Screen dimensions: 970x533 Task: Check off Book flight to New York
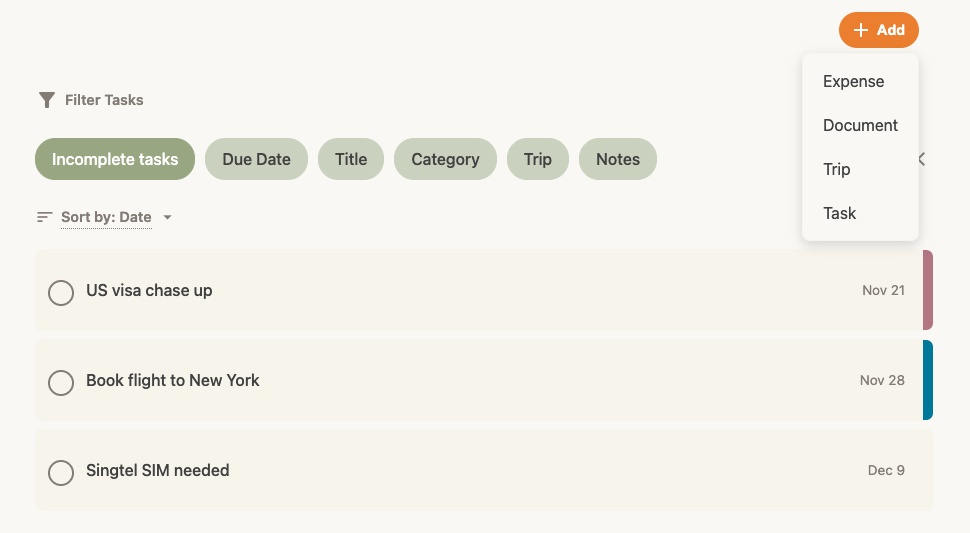(x=61, y=382)
